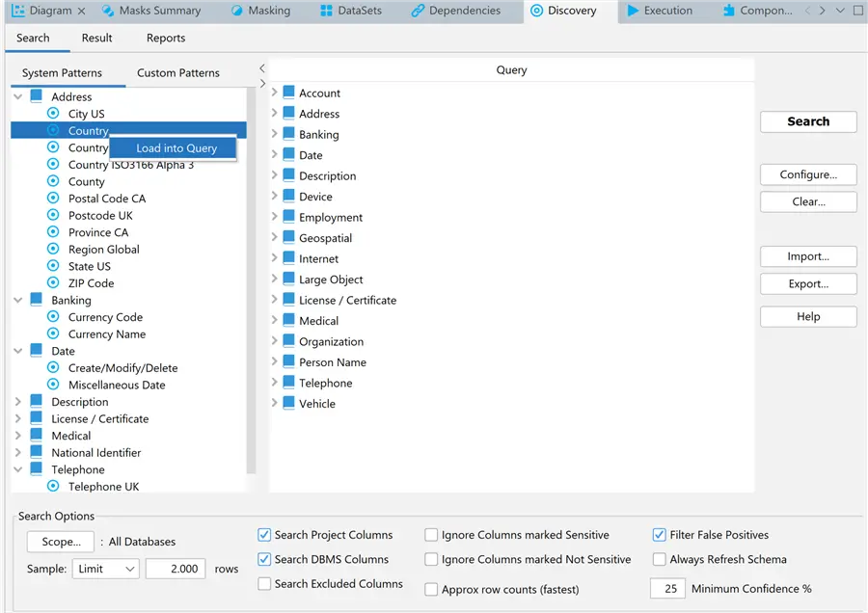This screenshot has width=868, height=613.
Task: Click the Minimum Confidence % field
Action: pyautogui.click(x=667, y=588)
